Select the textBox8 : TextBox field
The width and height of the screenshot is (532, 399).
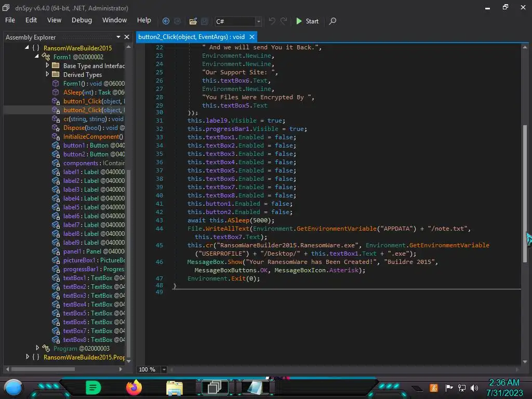[x=94, y=339]
